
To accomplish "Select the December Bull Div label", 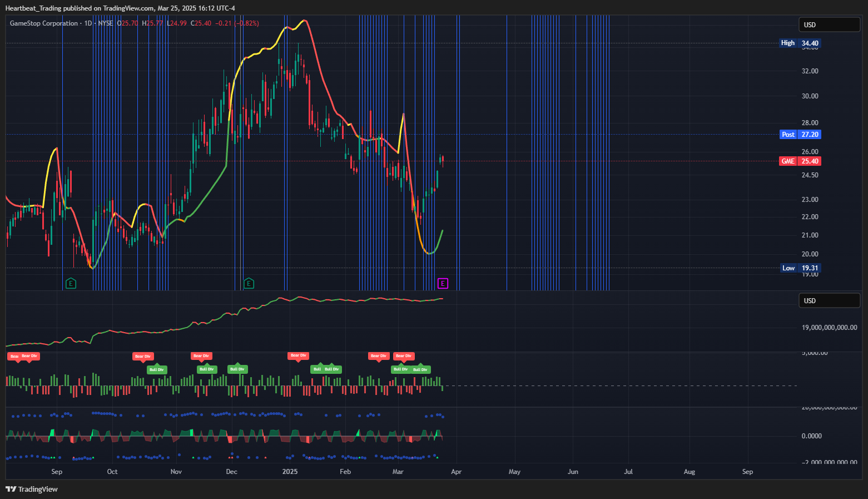I will 237,369.
